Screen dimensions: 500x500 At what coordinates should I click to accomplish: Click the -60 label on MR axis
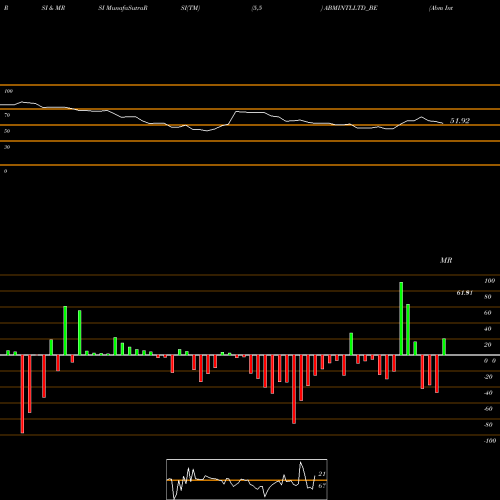[488, 409]
